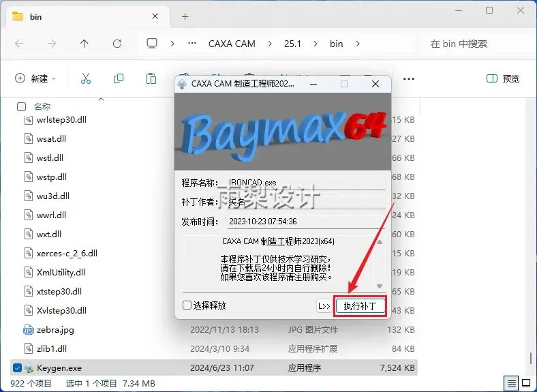The height and width of the screenshot is (392, 537).
Task: Check the 选择释放 checkbox
Action: click(187, 305)
